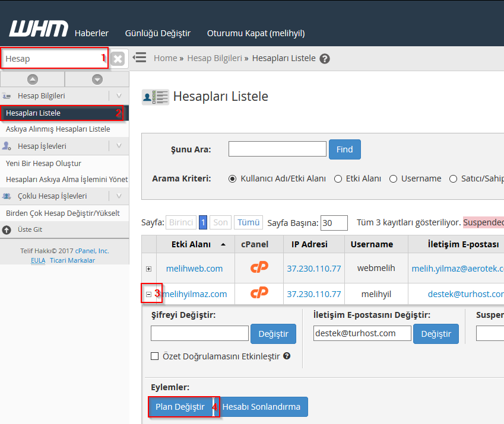504x424 pixels.
Task: Clear the sidebar search with X icon
Action: pos(118,59)
